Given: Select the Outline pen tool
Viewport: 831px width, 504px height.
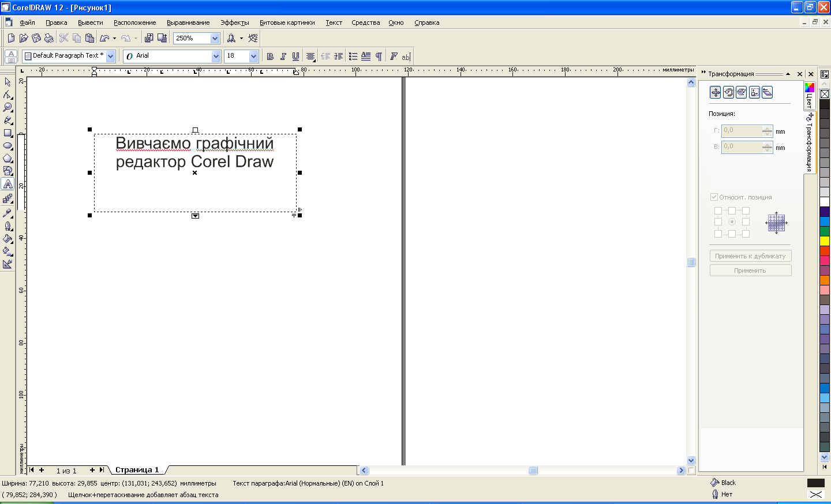Looking at the screenshot, I should 8,225.
